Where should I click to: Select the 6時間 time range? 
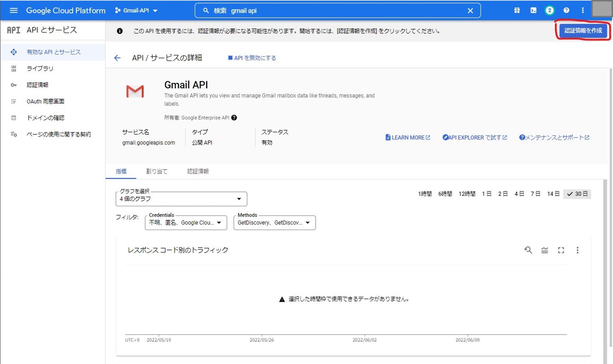point(445,194)
